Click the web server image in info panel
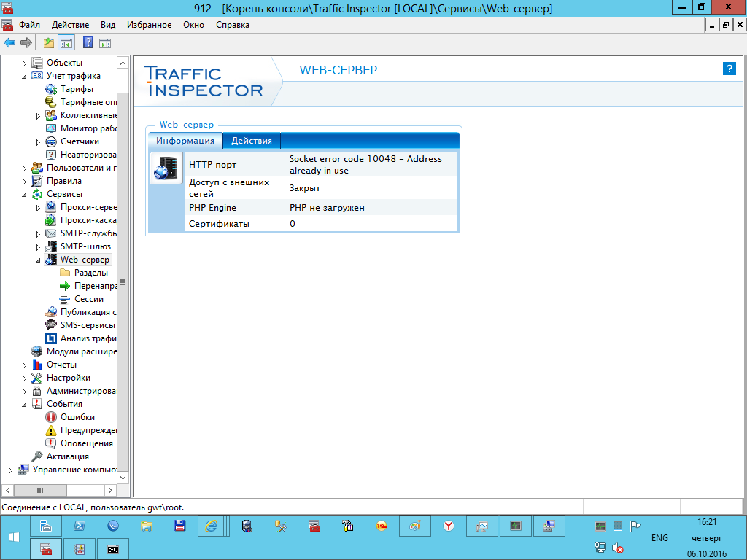This screenshot has width=747, height=560. point(166,168)
